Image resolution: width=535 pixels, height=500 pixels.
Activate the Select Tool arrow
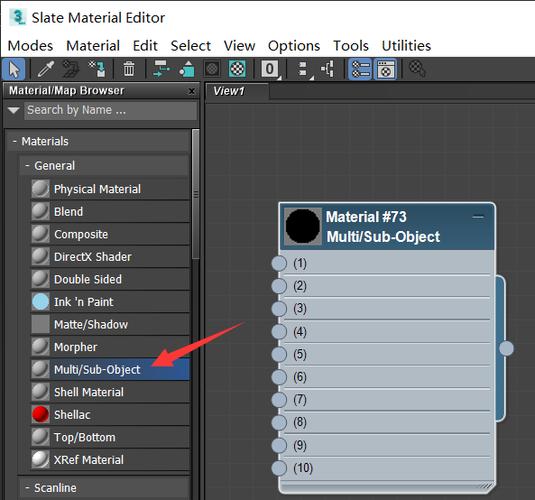(14, 69)
